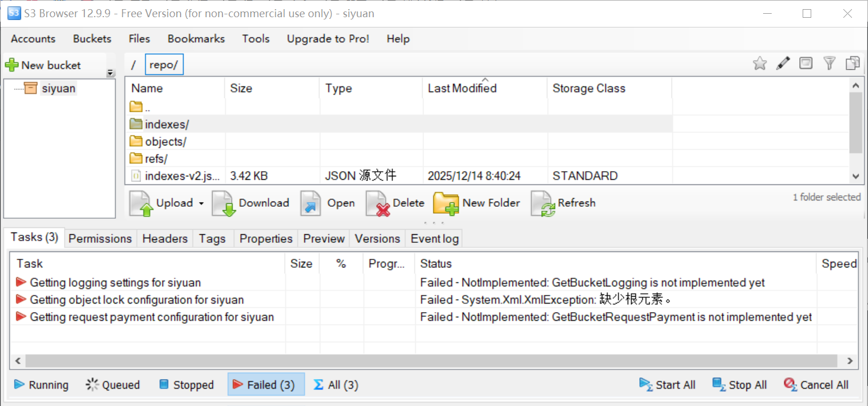Select the refs/ folder
Viewport: 868px width, 406px height.
(398, 159)
